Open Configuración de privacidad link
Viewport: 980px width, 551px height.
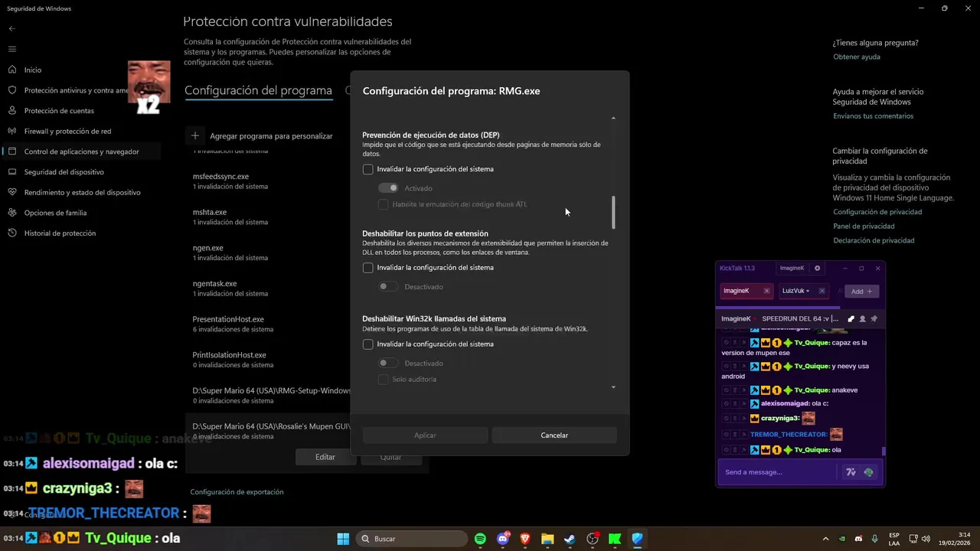(x=877, y=212)
